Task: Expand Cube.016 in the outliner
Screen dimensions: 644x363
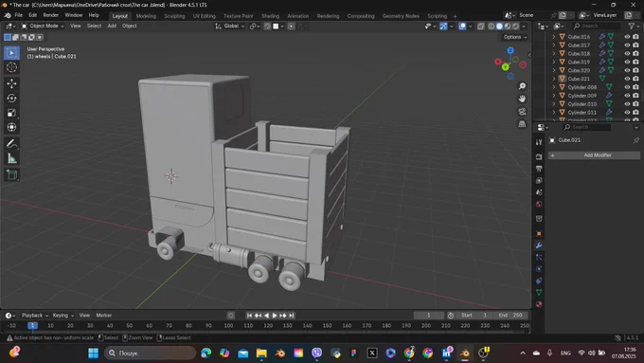Action: [x=554, y=37]
